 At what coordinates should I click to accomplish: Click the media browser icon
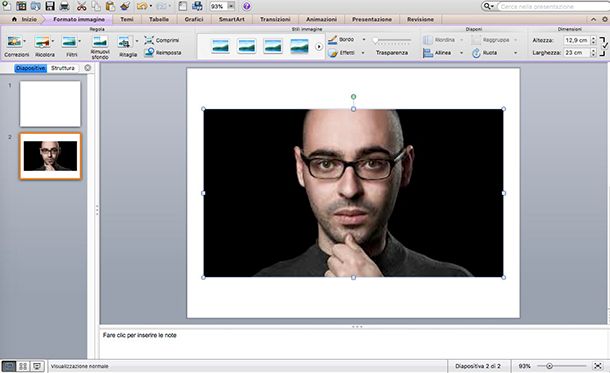(x=197, y=6)
